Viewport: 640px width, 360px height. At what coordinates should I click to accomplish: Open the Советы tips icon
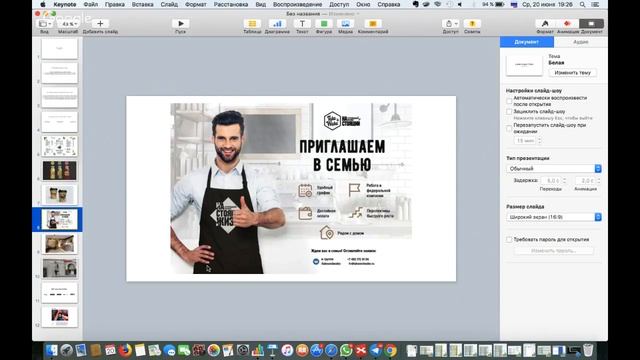tap(472, 24)
